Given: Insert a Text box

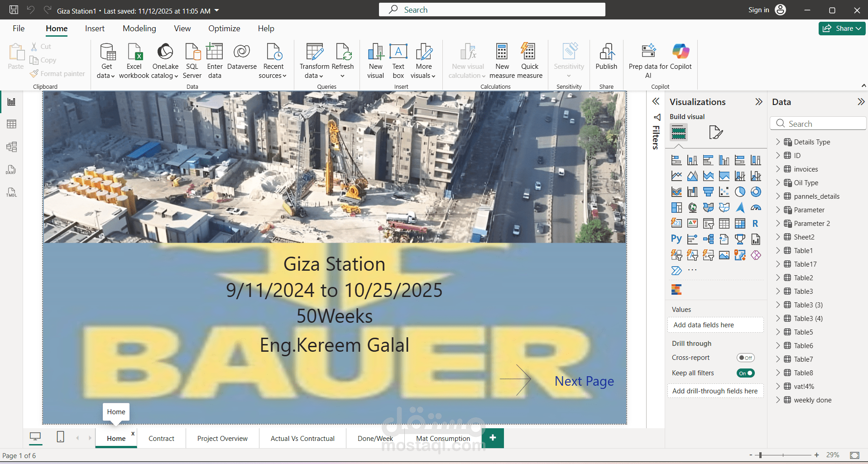Looking at the screenshot, I should click(x=398, y=61).
